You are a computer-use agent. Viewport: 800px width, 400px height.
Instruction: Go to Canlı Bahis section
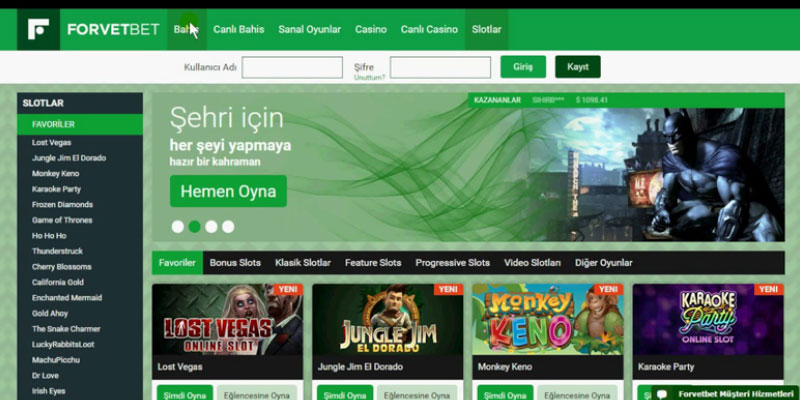[239, 29]
